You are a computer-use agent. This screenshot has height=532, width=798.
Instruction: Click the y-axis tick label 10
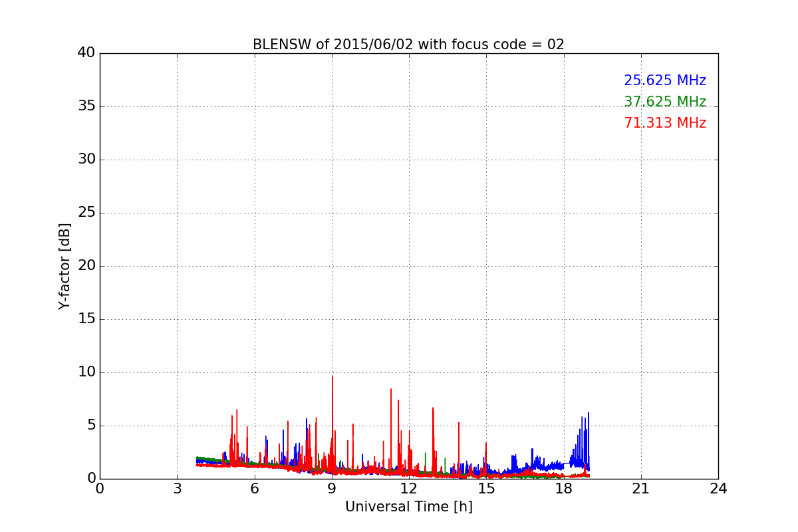86,372
